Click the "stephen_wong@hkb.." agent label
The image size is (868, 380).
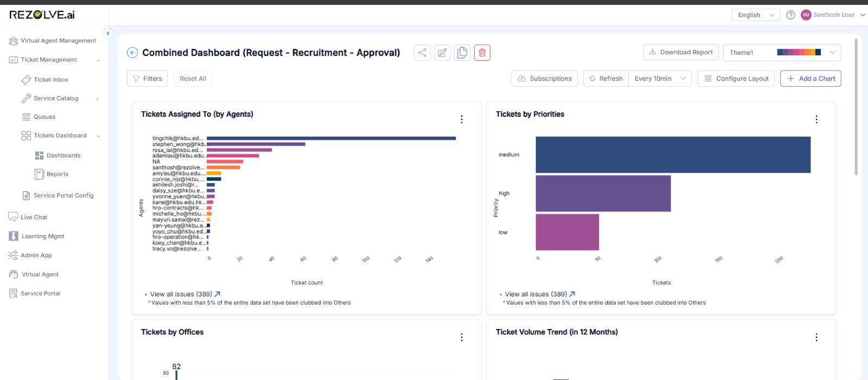click(x=180, y=144)
